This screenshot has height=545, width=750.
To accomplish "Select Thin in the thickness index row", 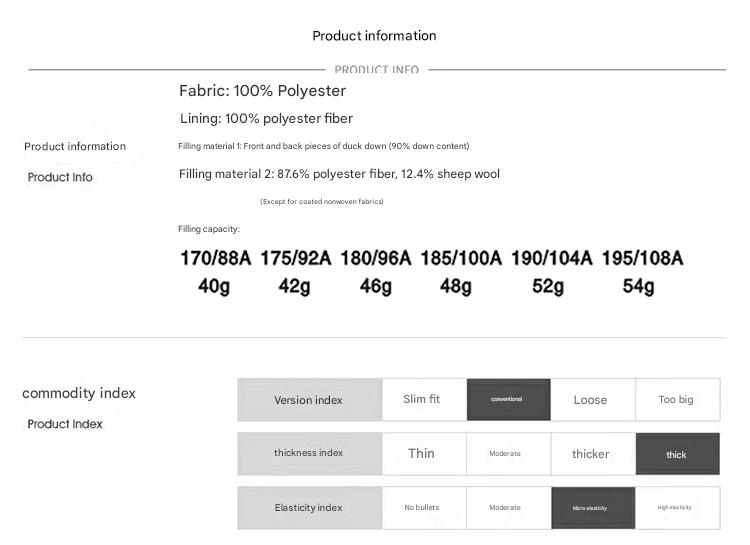I will (422, 453).
